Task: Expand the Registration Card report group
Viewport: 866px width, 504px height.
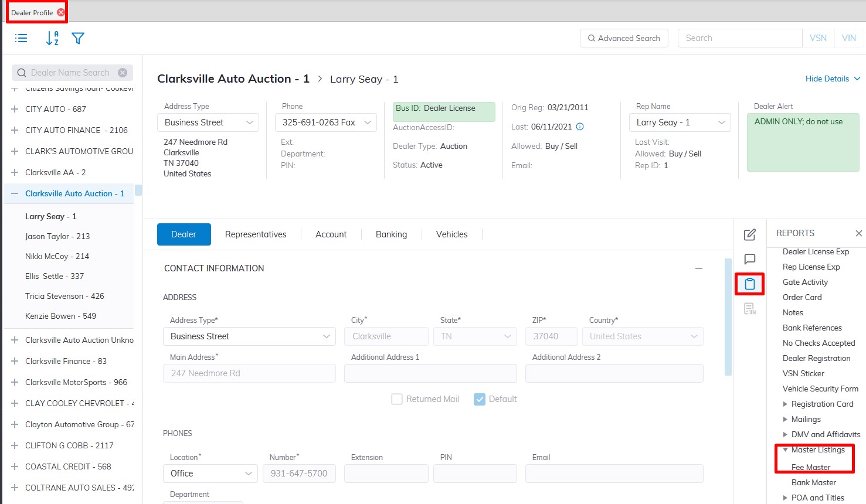Action: coord(785,404)
